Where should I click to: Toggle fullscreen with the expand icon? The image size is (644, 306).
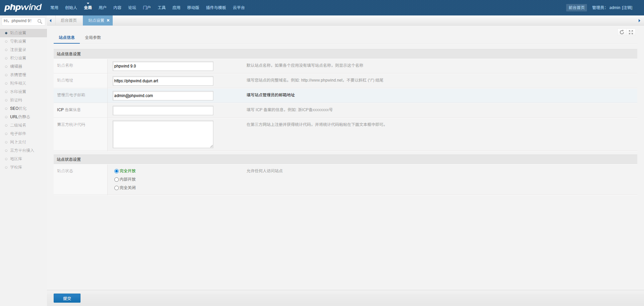[631, 32]
